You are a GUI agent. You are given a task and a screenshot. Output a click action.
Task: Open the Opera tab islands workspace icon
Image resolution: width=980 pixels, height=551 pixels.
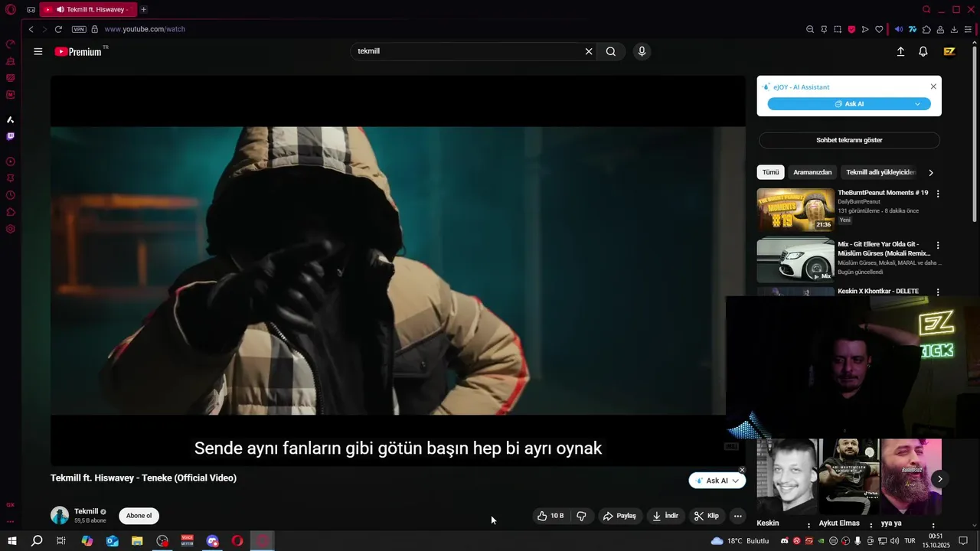tap(31, 10)
